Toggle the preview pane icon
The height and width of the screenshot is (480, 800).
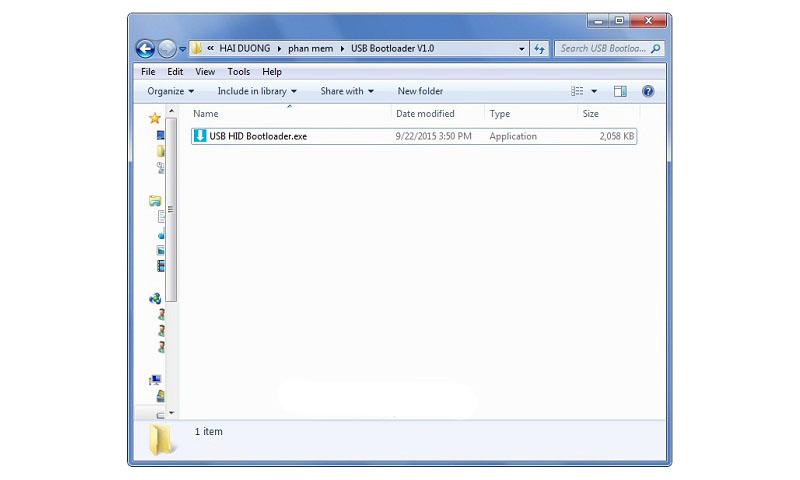620,91
